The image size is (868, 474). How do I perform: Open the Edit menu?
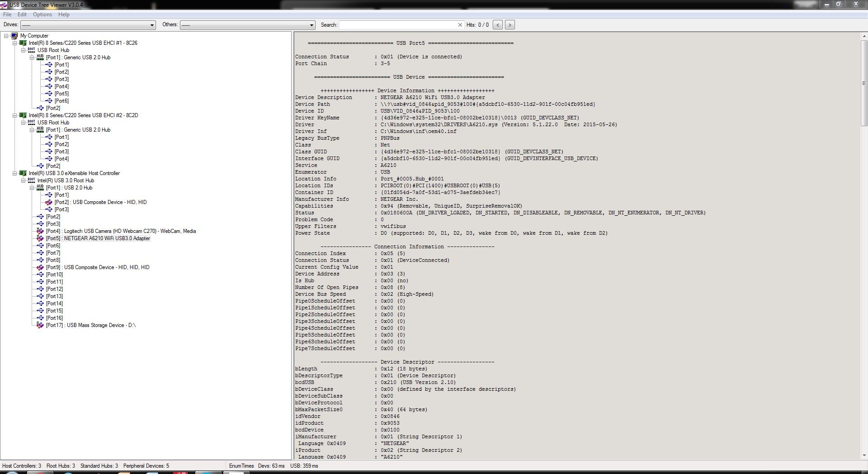click(x=22, y=14)
